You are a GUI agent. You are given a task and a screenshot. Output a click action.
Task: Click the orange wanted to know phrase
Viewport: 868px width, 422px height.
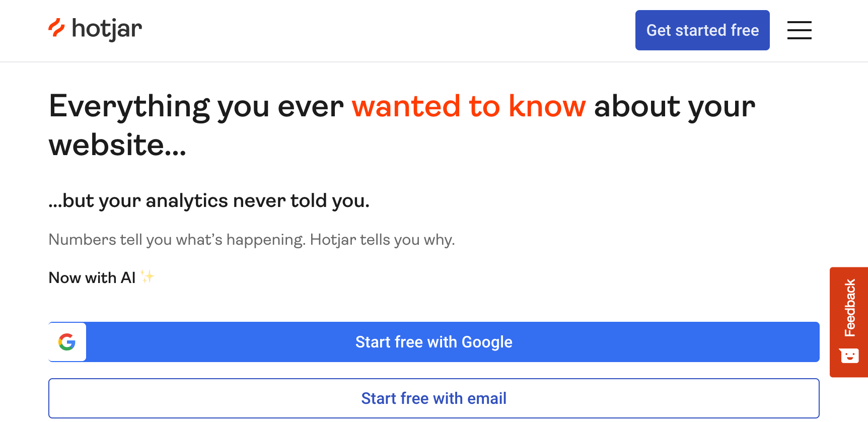pos(469,106)
